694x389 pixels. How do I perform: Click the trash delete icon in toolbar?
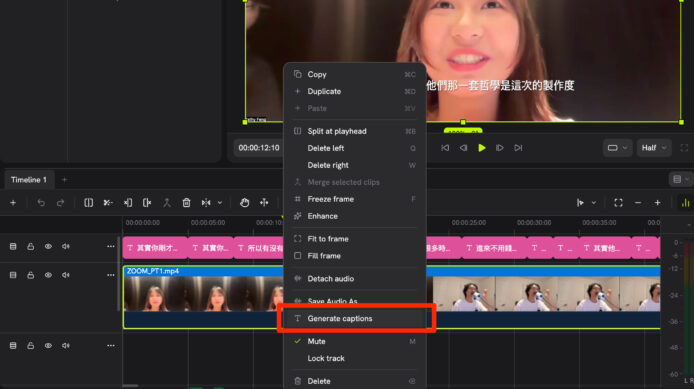tap(186, 203)
